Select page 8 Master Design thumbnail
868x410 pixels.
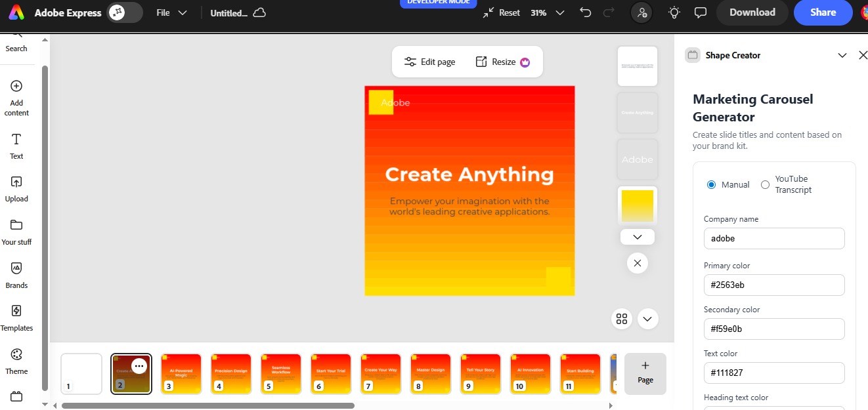[x=431, y=374]
